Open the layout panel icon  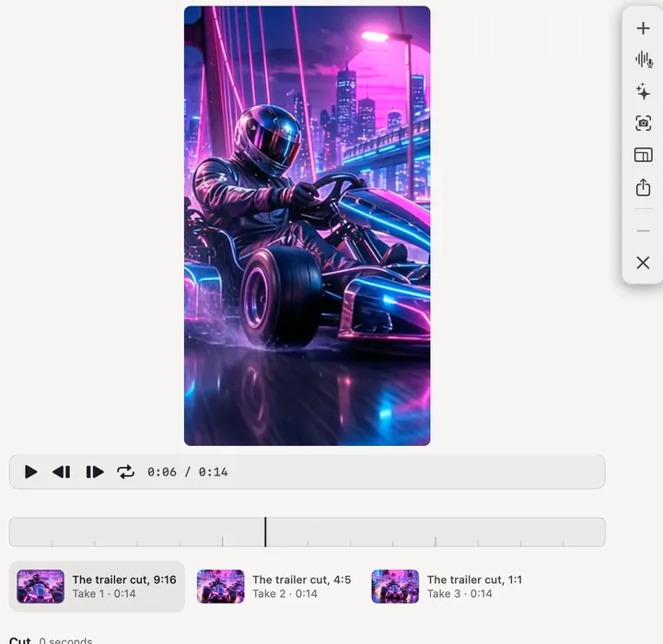tap(643, 155)
